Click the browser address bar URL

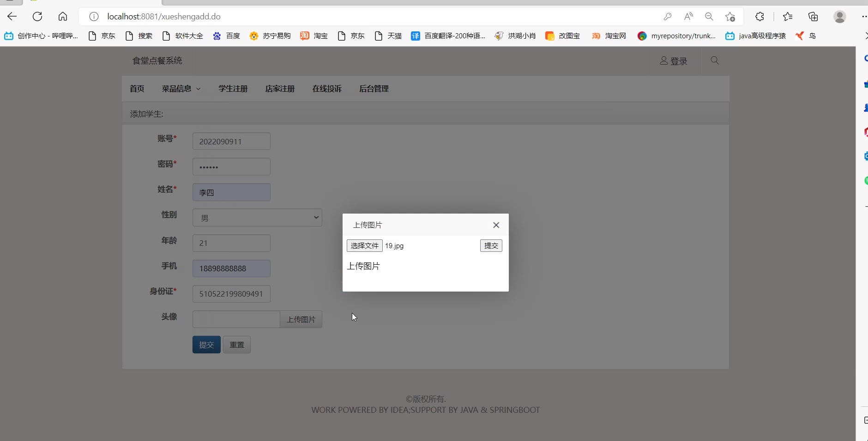pyautogui.click(x=164, y=17)
